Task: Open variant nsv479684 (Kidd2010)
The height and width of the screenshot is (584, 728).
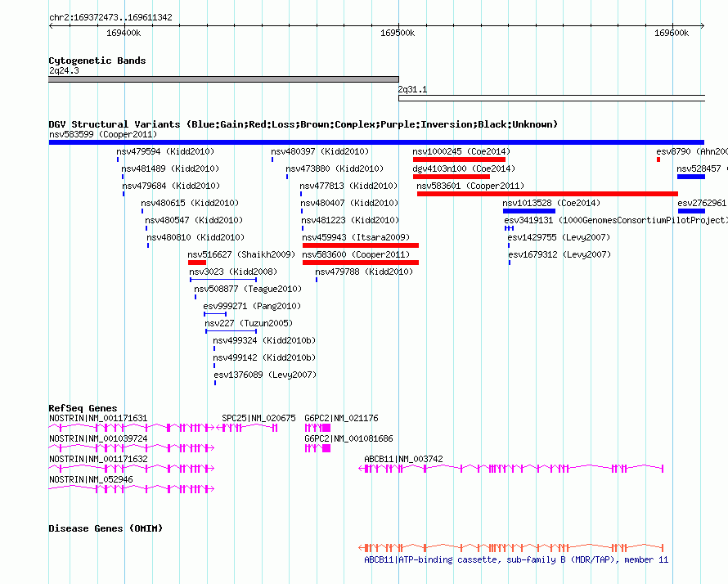Action: click(x=171, y=186)
